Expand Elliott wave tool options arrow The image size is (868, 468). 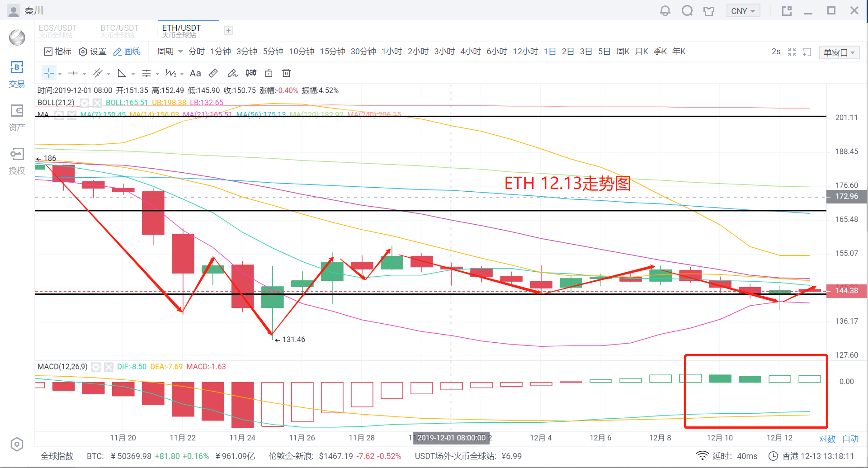pos(182,73)
